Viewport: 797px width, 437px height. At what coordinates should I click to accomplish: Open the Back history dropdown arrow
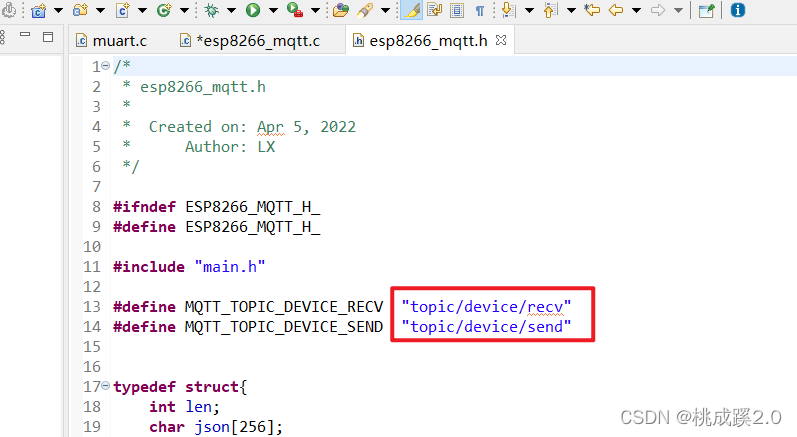click(x=636, y=10)
